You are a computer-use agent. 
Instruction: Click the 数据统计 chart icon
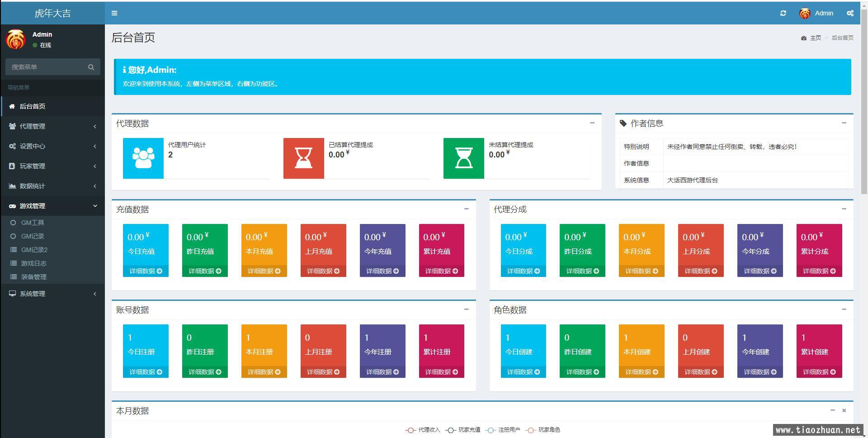[12, 186]
